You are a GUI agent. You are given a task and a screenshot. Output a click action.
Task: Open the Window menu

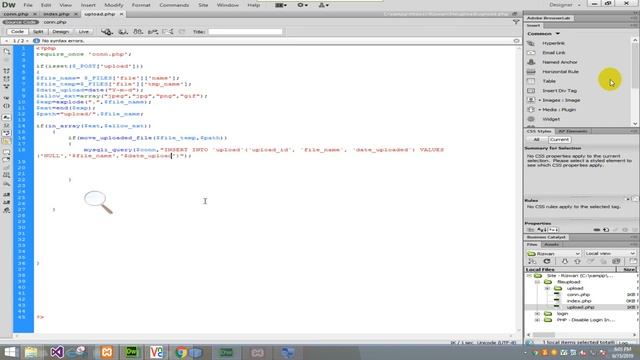pos(227,5)
